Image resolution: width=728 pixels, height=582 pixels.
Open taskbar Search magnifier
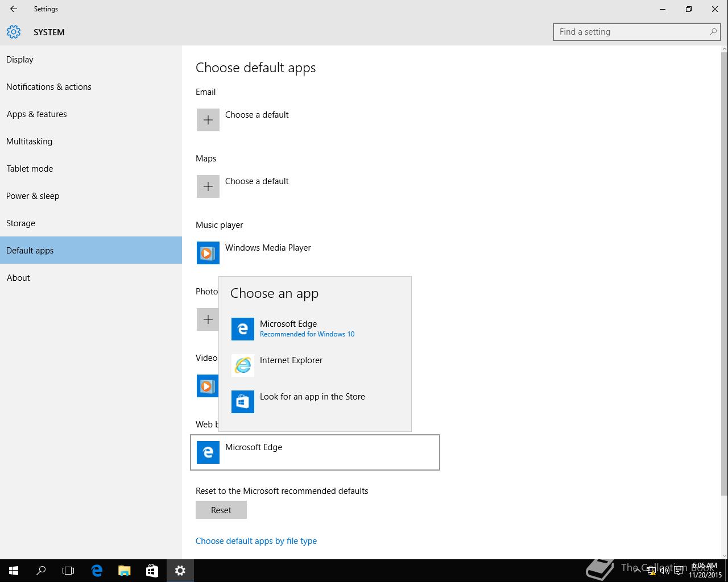click(x=41, y=571)
